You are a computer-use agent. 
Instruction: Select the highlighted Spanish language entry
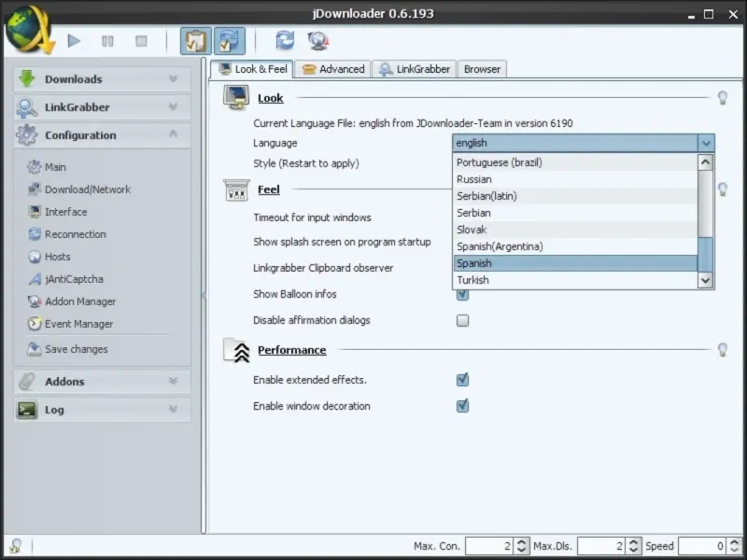tap(575, 263)
